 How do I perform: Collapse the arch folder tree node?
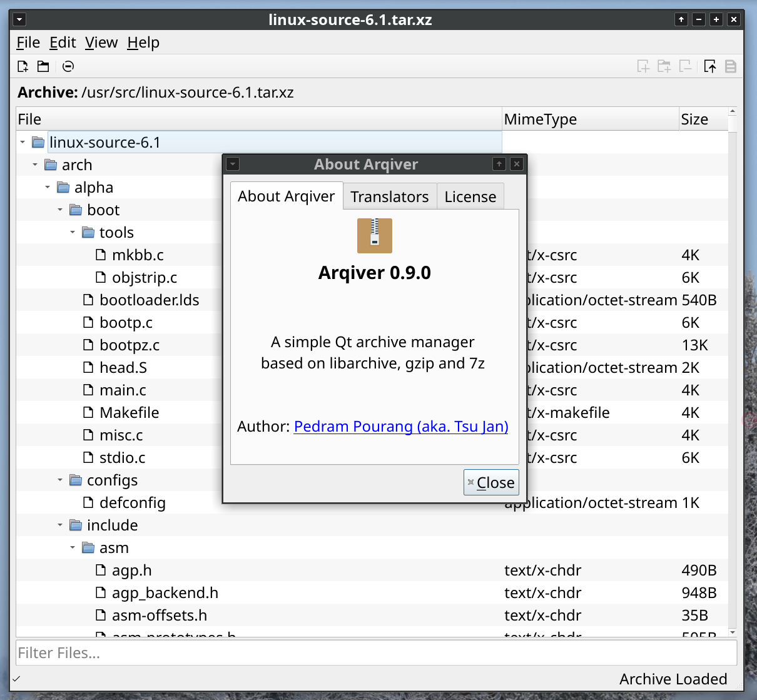(x=35, y=165)
